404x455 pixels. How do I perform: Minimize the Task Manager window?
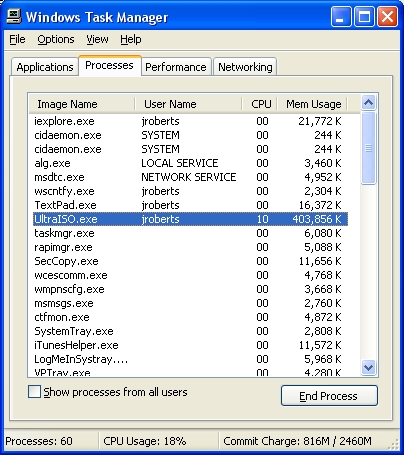click(x=341, y=16)
